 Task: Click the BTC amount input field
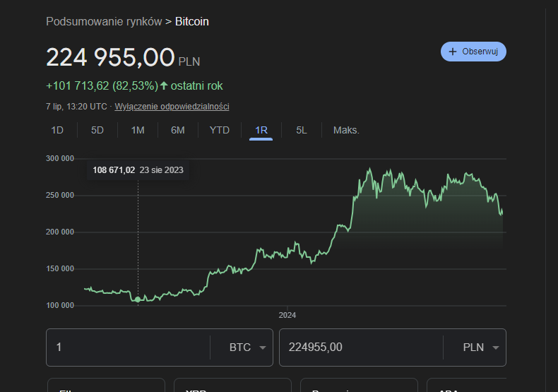[x=128, y=348]
